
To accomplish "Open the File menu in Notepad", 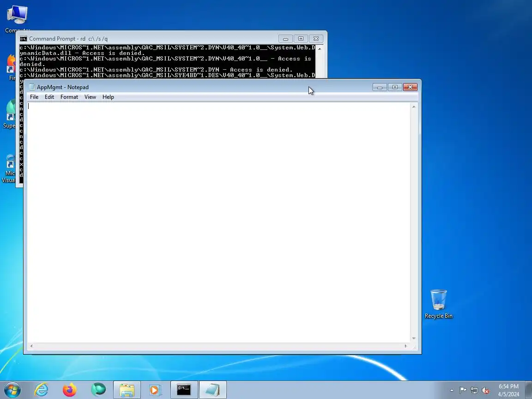I will pyautogui.click(x=34, y=97).
